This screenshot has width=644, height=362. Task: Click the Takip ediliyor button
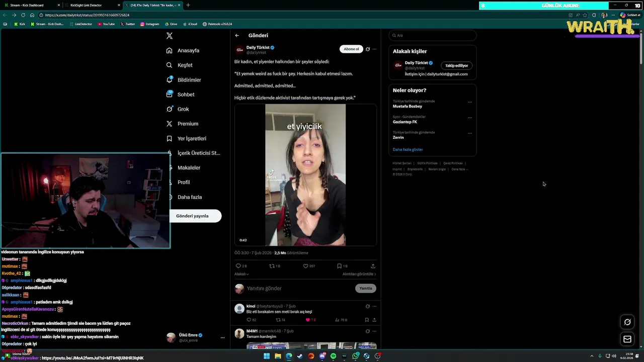[x=456, y=65]
